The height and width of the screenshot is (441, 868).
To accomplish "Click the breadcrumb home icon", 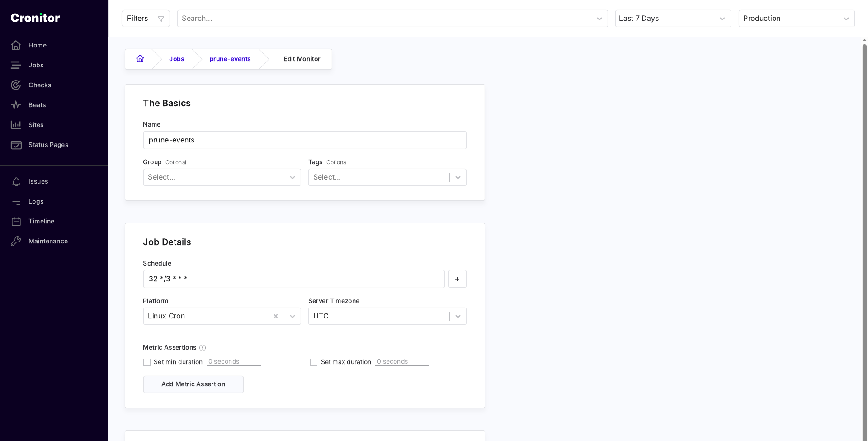I will (x=140, y=59).
